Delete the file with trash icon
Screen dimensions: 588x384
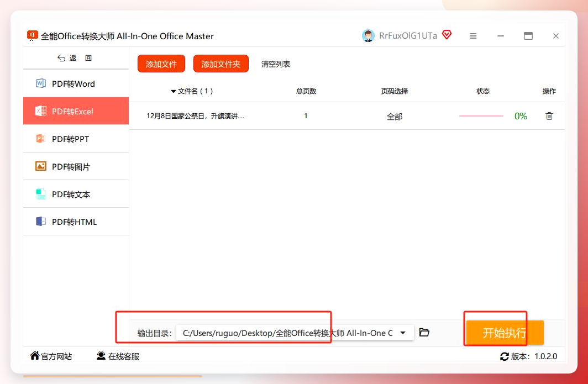pos(549,116)
